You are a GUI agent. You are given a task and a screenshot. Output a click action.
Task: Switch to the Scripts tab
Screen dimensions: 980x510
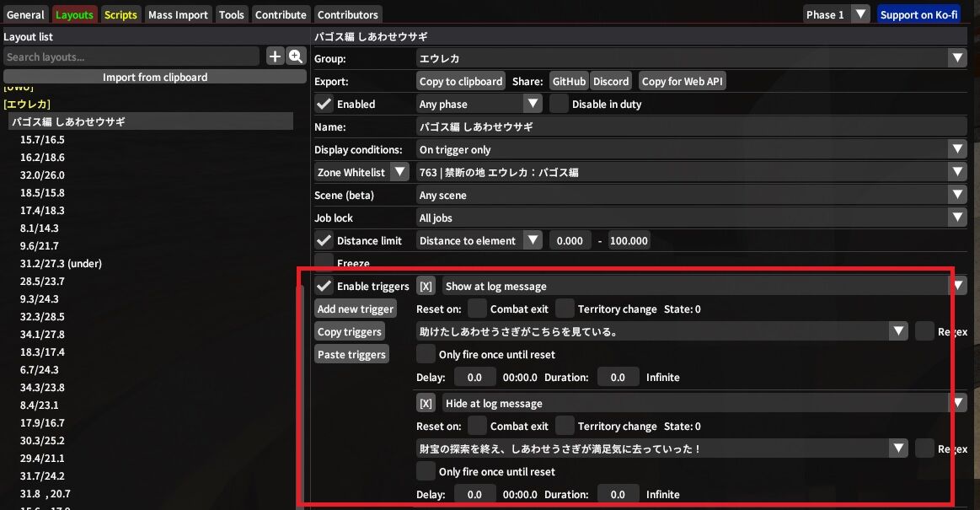pos(120,13)
